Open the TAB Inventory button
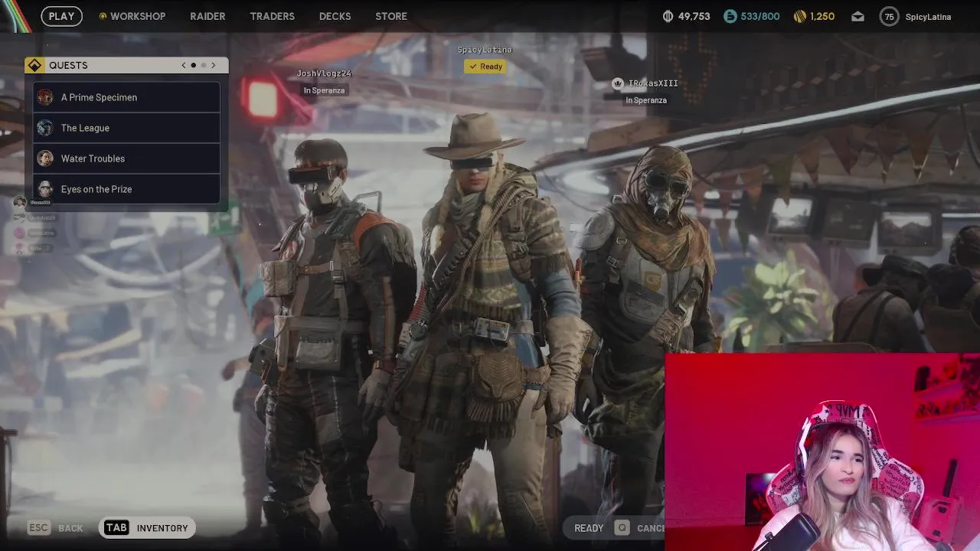Image resolution: width=980 pixels, height=551 pixels. click(x=147, y=528)
